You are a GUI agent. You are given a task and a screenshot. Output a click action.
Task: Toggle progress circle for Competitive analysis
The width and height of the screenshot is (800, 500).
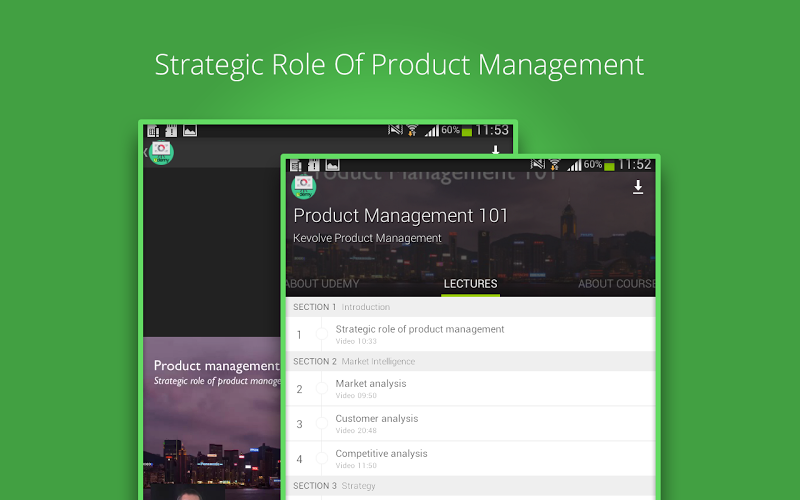click(321, 458)
